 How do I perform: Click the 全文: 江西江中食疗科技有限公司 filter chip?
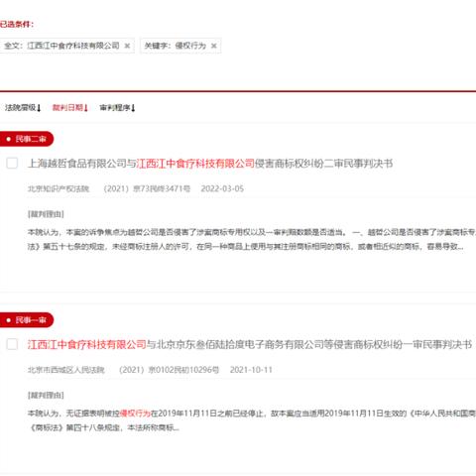(x=67, y=46)
